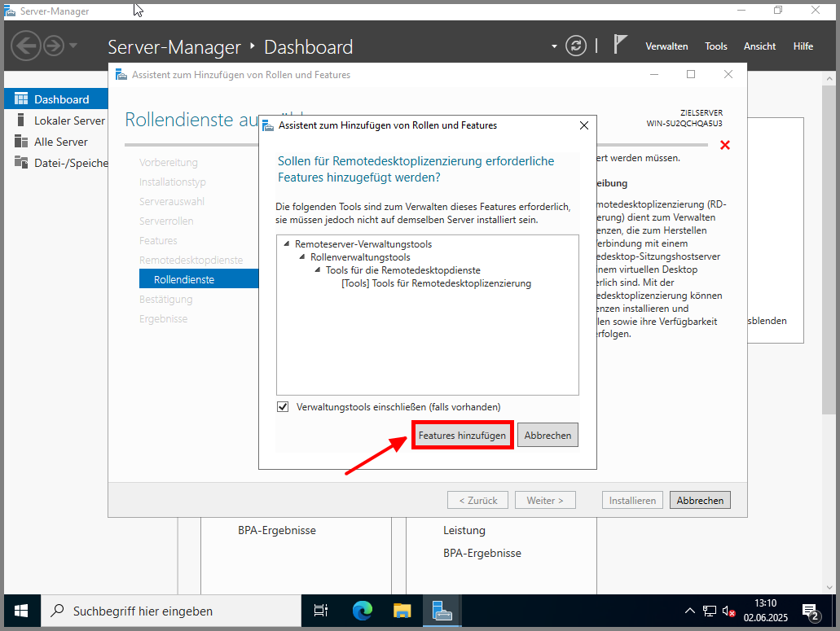Click Abbrechen in the features dialog
The width and height of the screenshot is (840, 631).
pyautogui.click(x=548, y=436)
